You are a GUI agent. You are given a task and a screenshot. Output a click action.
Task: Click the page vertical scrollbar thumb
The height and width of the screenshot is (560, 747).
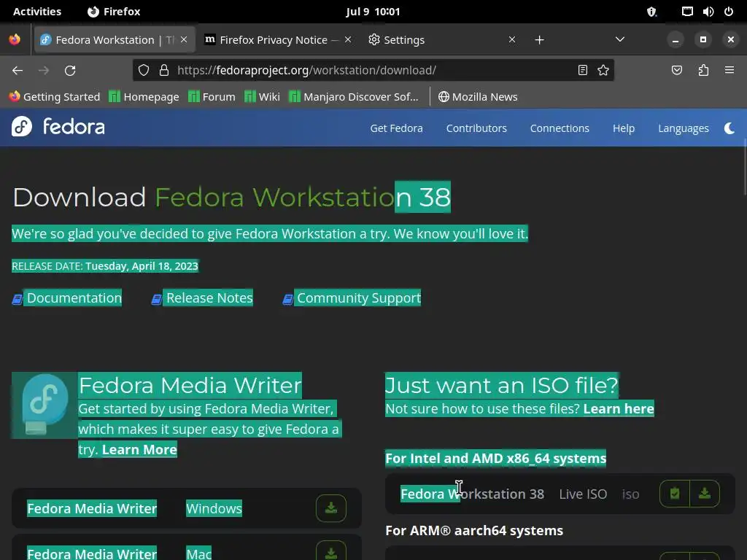click(x=745, y=167)
